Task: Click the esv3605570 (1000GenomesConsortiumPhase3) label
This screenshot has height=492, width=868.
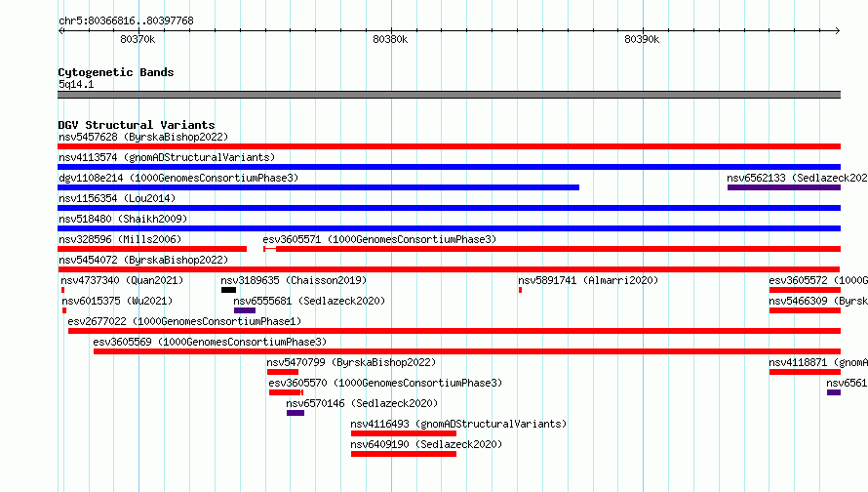Action: (385, 383)
